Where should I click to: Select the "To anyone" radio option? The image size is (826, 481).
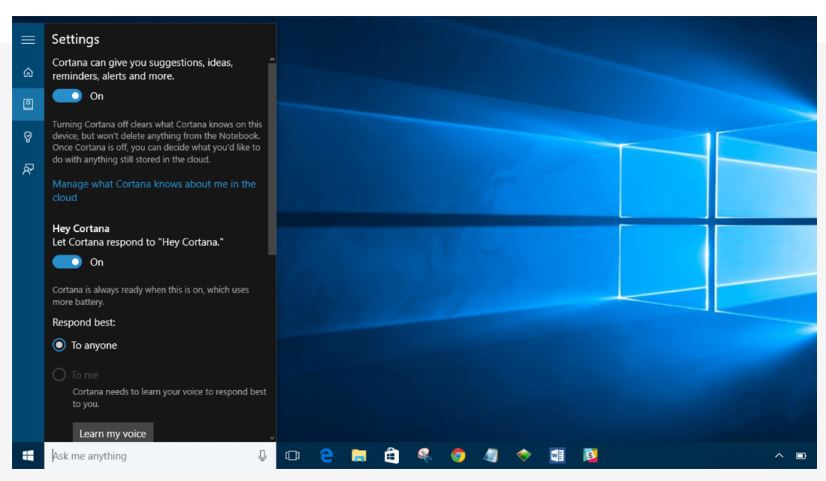[x=60, y=345]
